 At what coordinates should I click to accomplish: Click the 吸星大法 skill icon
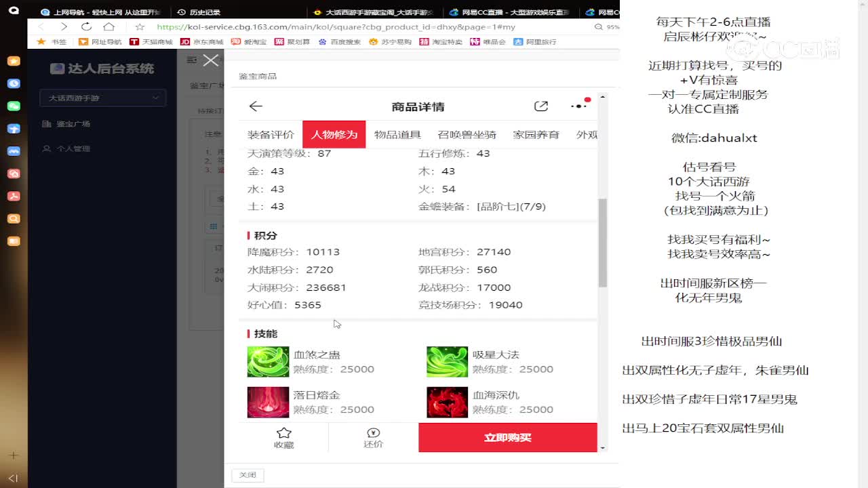coord(447,361)
